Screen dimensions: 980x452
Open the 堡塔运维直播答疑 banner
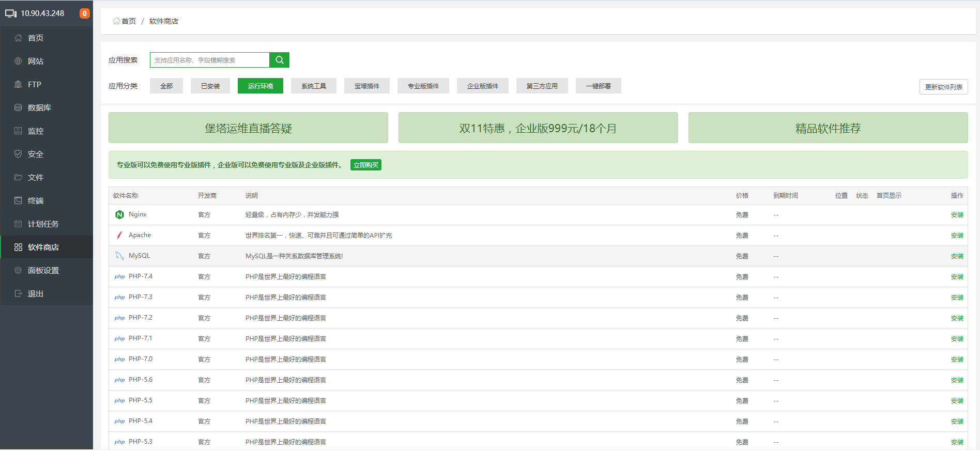[x=248, y=128]
